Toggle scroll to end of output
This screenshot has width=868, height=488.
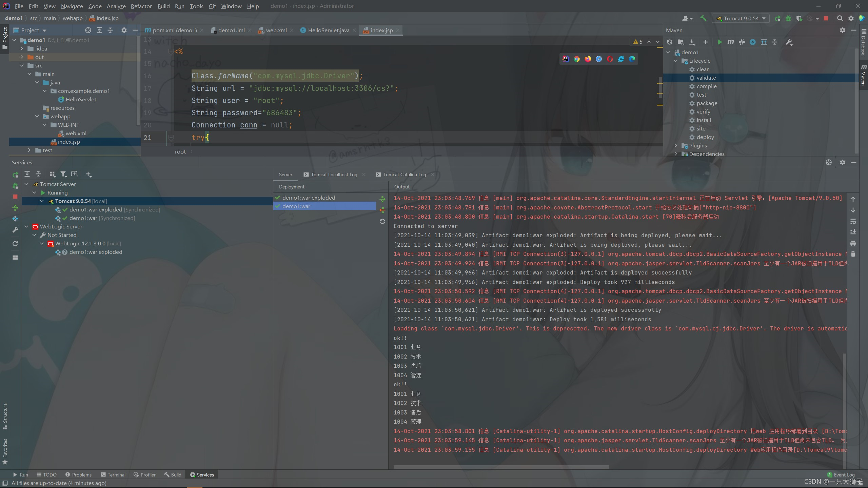[x=853, y=232]
